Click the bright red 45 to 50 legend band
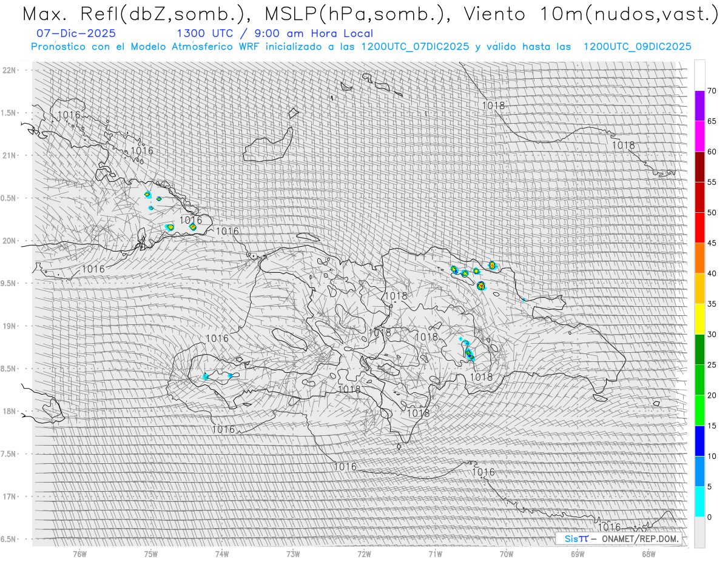The height and width of the screenshot is (562, 728). click(x=699, y=228)
